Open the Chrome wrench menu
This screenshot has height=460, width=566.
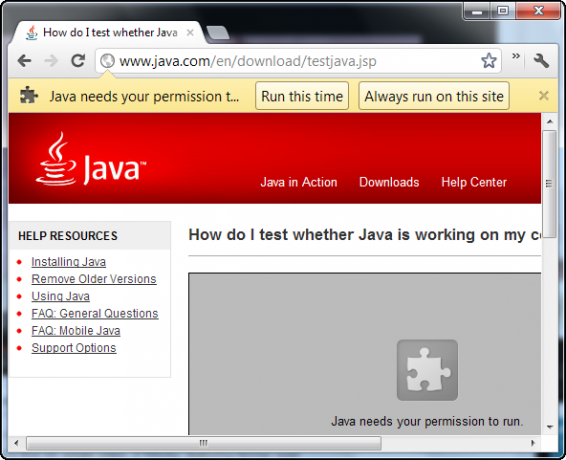pyautogui.click(x=541, y=61)
